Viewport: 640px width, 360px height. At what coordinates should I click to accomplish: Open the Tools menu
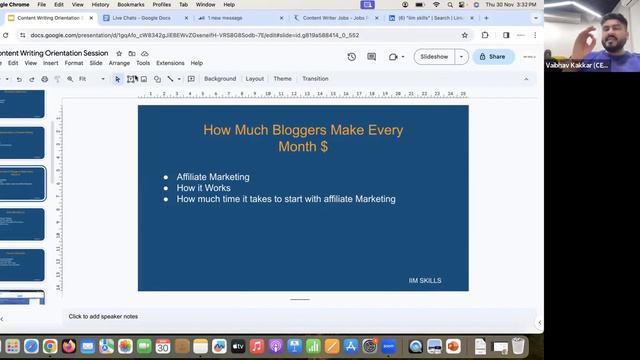pos(143,63)
